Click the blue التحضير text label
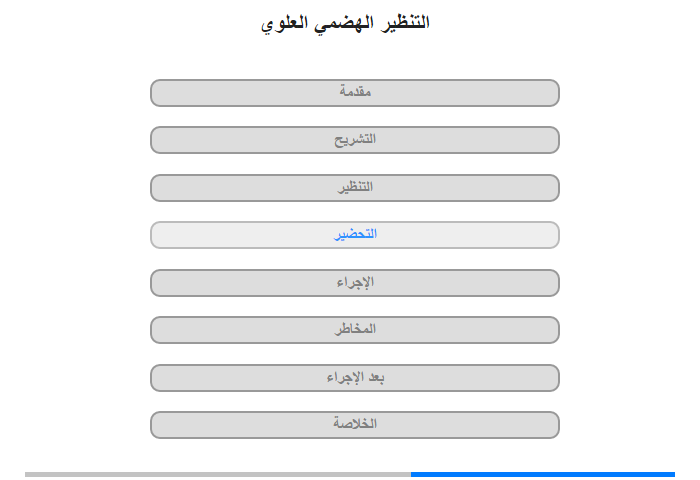The image size is (700, 480). (x=355, y=234)
